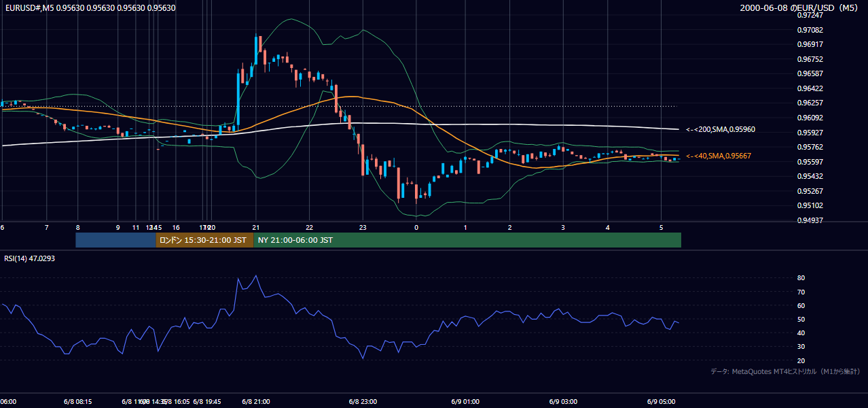Viewport: 868px width, 408px height.
Task: Click the 0.95432 price axis label
Action: 810,176
